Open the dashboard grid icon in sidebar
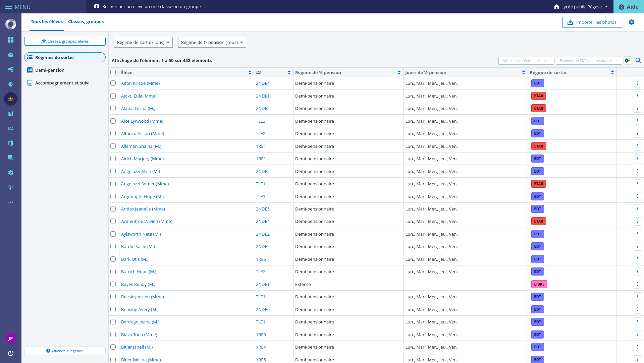 pyautogui.click(x=11, y=40)
